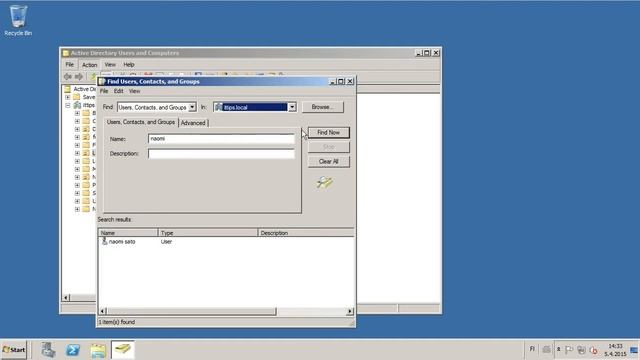The image size is (640, 360).
Task: Click Forward arrow in Active Directory toolbar
Action: pyautogui.click(x=78, y=76)
